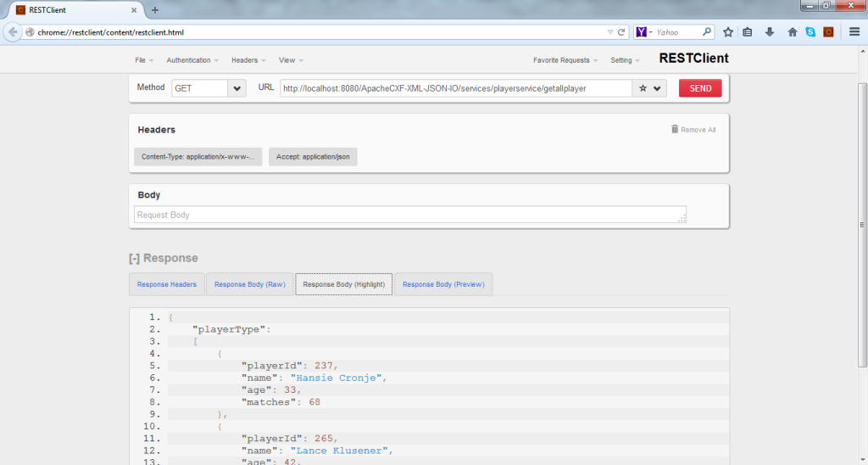Click the Request Body resize handle
The image size is (868, 465).
(x=682, y=218)
